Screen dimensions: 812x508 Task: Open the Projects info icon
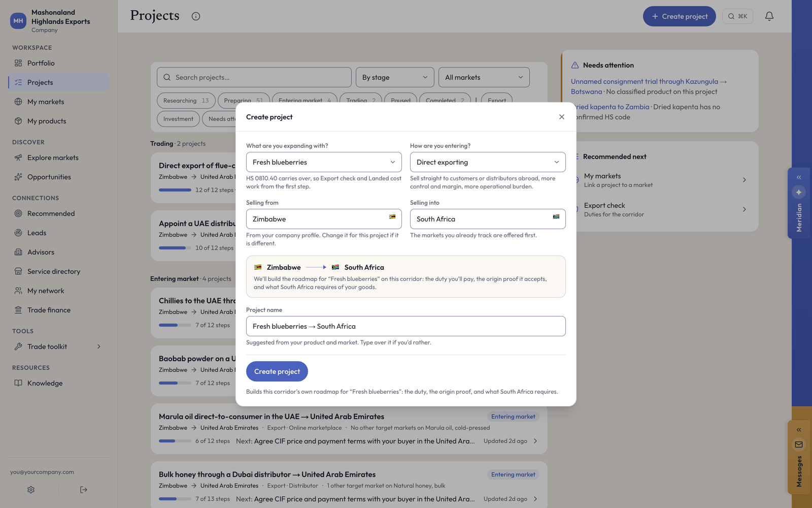196,16
